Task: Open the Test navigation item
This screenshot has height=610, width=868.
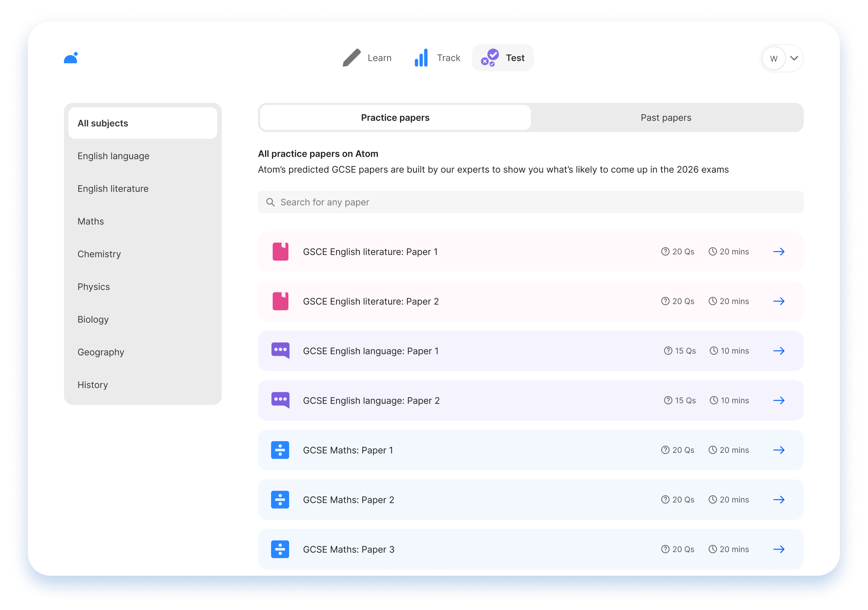Action: pos(503,58)
